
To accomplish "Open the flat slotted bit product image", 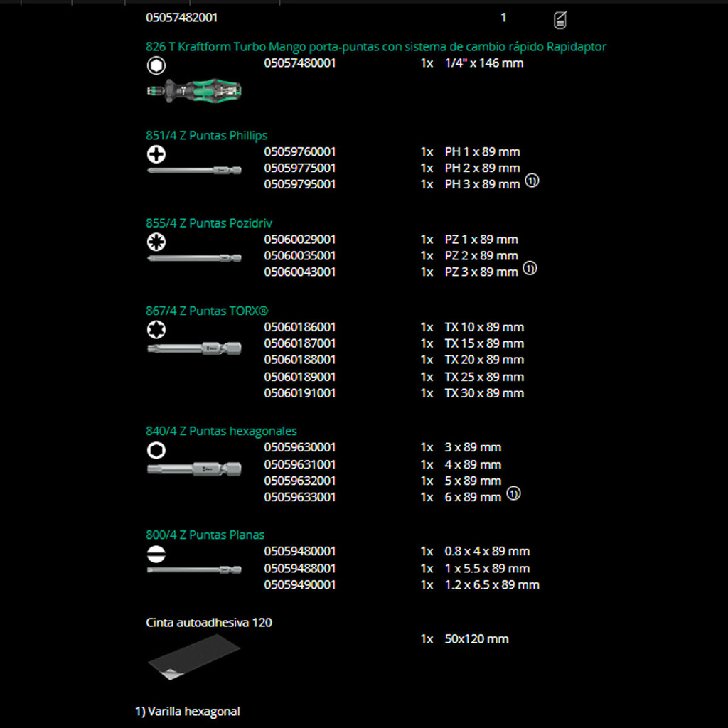I will [x=194, y=569].
